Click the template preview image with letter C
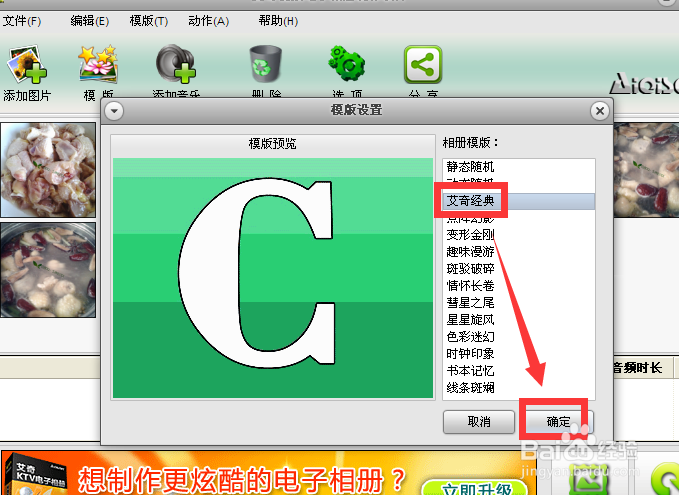The image size is (679, 495). [x=273, y=278]
